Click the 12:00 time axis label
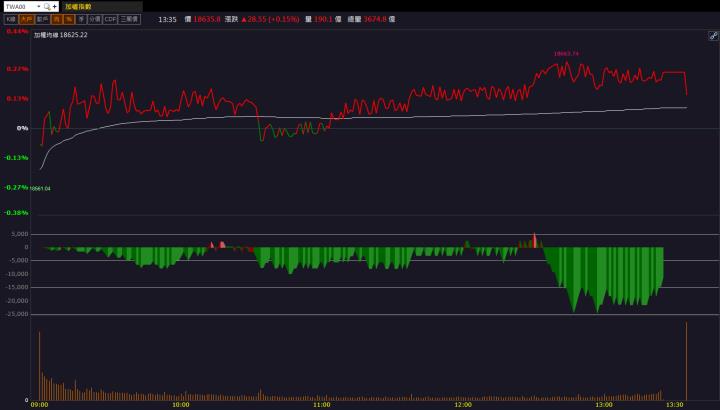Image resolution: width=720 pixels, height=410 pixels. [462, 405]
